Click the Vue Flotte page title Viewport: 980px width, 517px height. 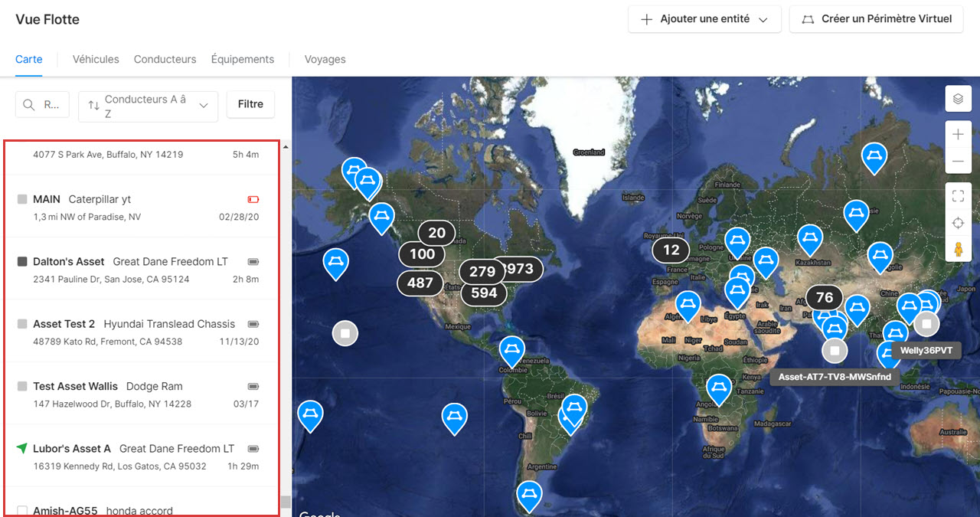coord(47,19)
